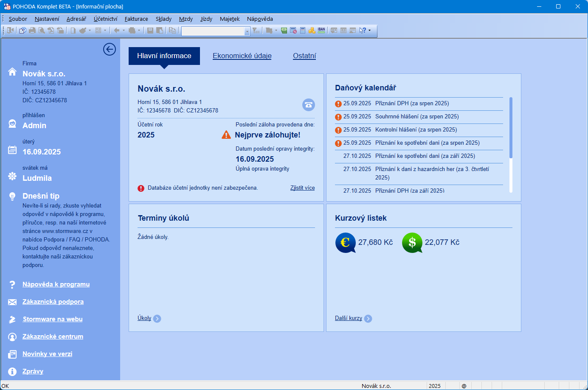Open the Úkoly link
The image size is (588, 390).
[x=144, y=318]
